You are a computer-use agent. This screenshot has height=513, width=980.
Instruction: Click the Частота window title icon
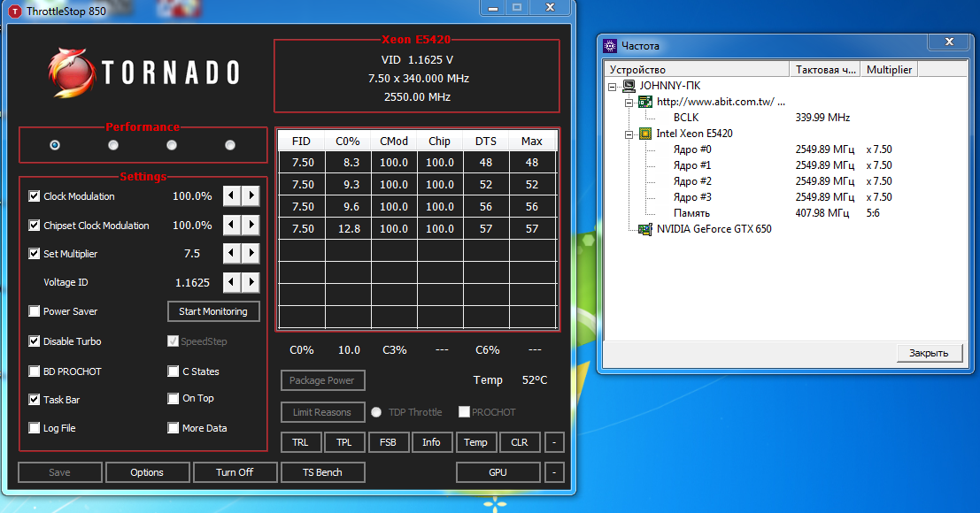click(x=609, y=46)
